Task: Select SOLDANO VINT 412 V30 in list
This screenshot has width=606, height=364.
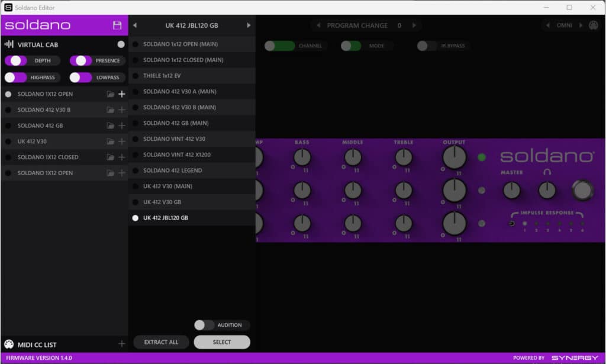Action: pos(192,138)
